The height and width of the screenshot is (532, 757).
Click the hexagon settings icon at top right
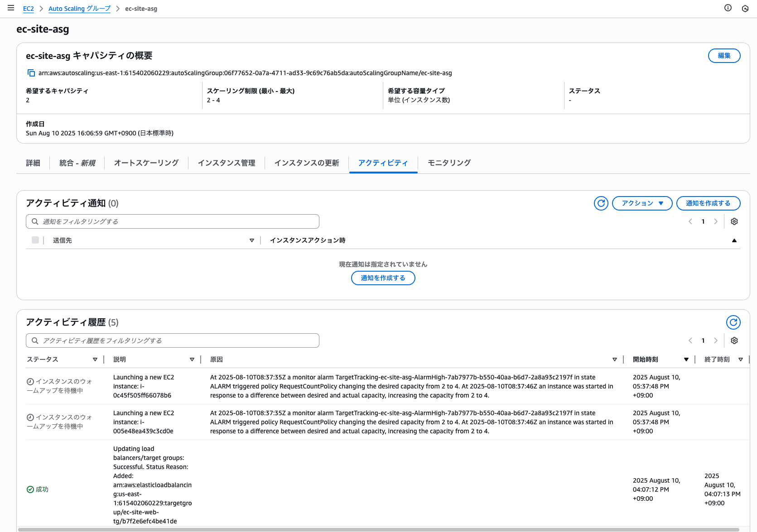click(x=745, y=9)
